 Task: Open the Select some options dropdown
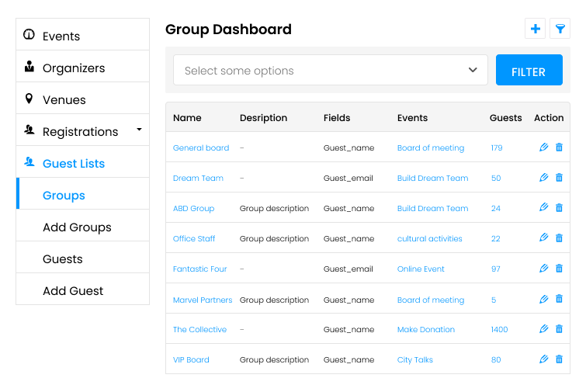[x=331, y=70]
